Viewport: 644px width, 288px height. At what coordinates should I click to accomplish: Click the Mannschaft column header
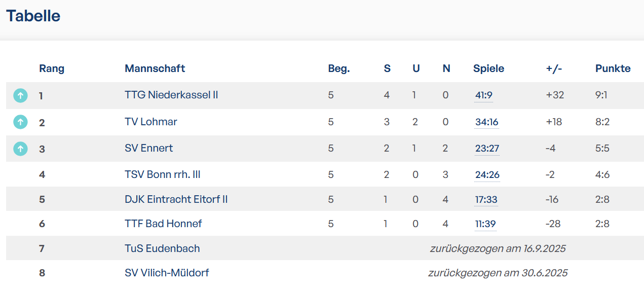tap(155, 68)
